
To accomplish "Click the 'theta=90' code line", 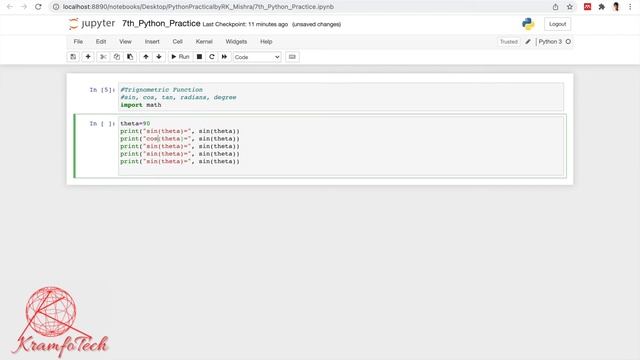I will (135, 123).
